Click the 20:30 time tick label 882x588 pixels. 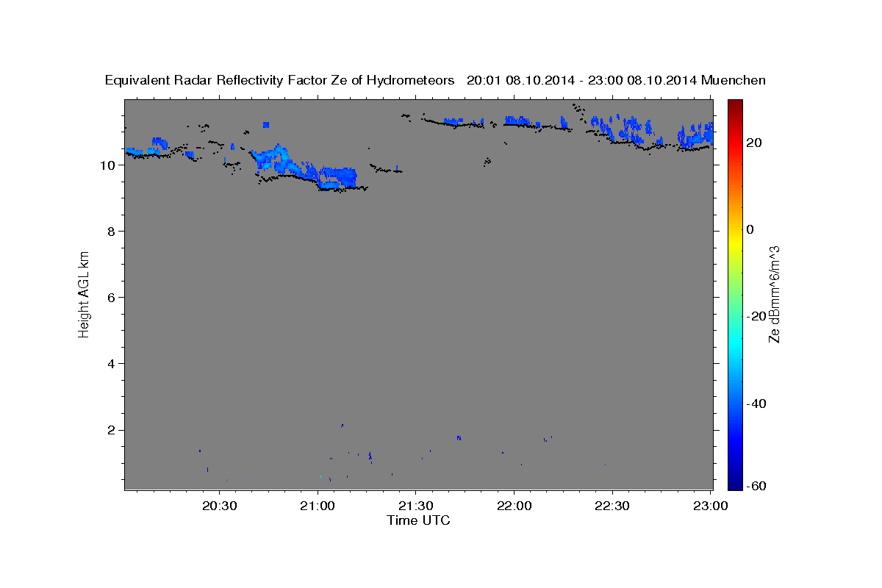[220, 506]
